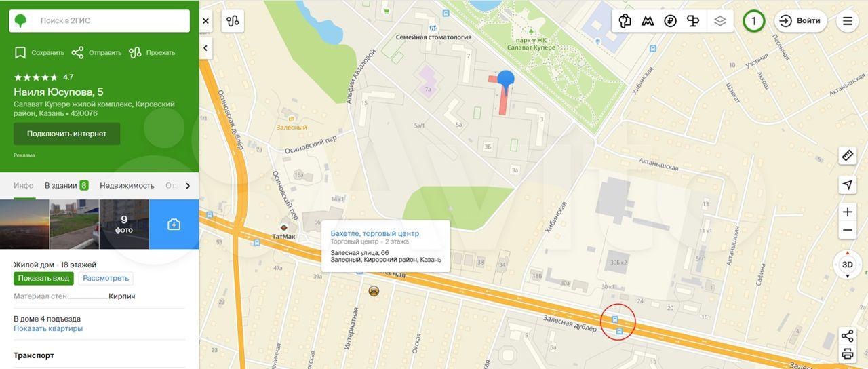This screenshot has height=369, width=868.
Task: Open the map layers icon
Action: [719, 21]
